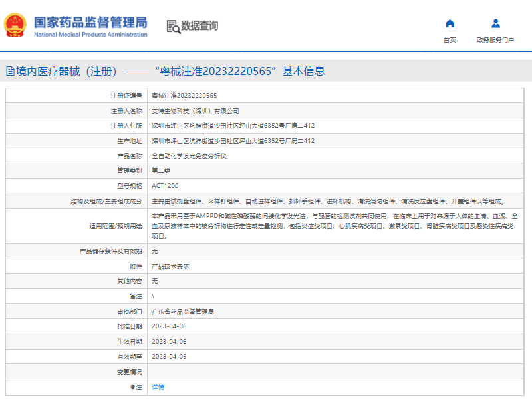The height and width of the screenshot is (400, 532).
Task: Click the document icon beside 境内医疗器械
Action: point(10,71)
